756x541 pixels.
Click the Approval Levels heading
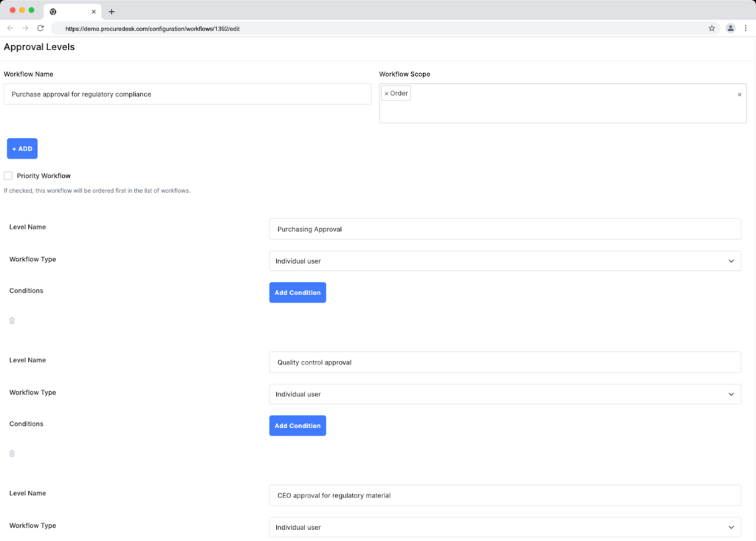pos(39,46)
